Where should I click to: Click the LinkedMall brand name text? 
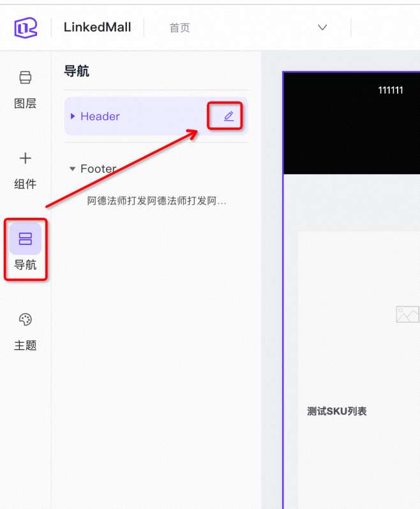97,27
